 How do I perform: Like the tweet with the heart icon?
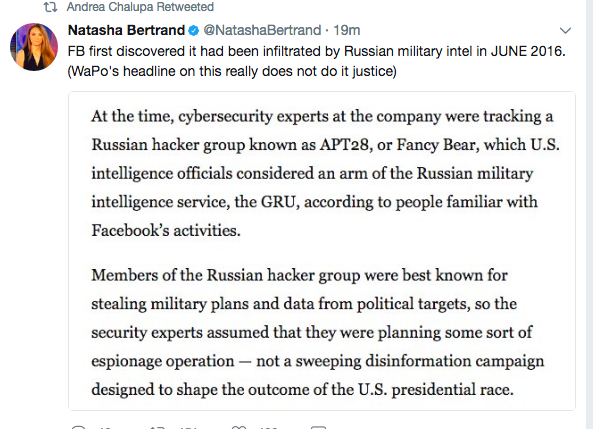(239, 427)
